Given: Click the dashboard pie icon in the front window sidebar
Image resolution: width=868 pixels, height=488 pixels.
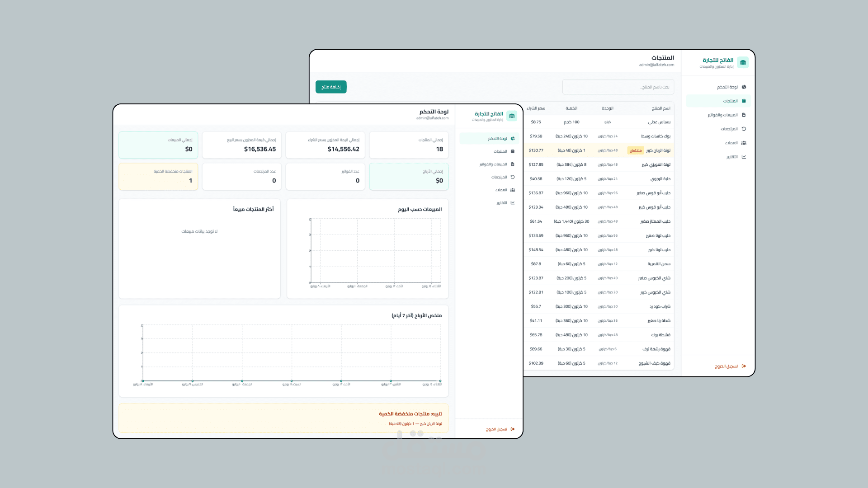Looking at the screenshot, I should point(513,139).
